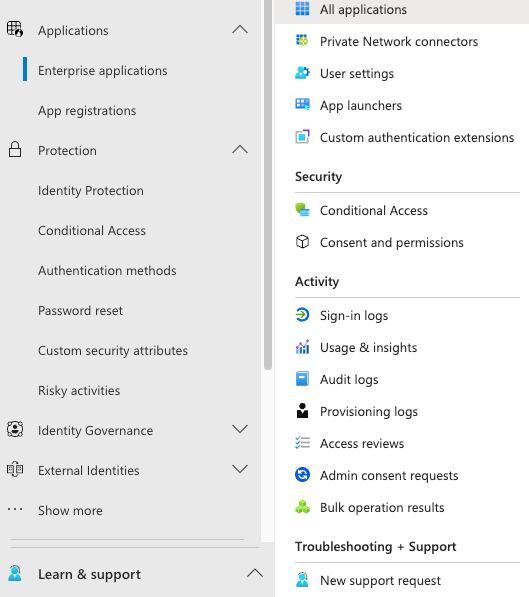
Task: Click the Bulk operation results icon
Action: tap(302, 506)
